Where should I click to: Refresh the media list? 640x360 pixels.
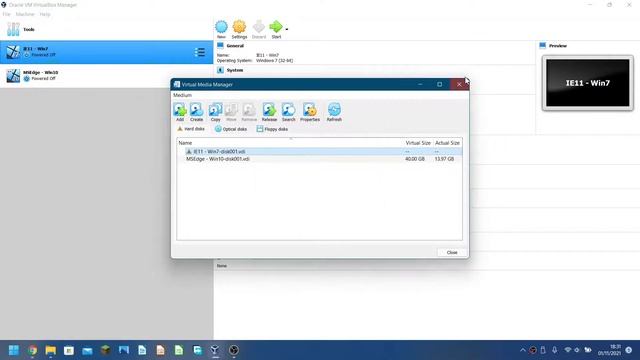pyautogui.click(x=334, y=112)
